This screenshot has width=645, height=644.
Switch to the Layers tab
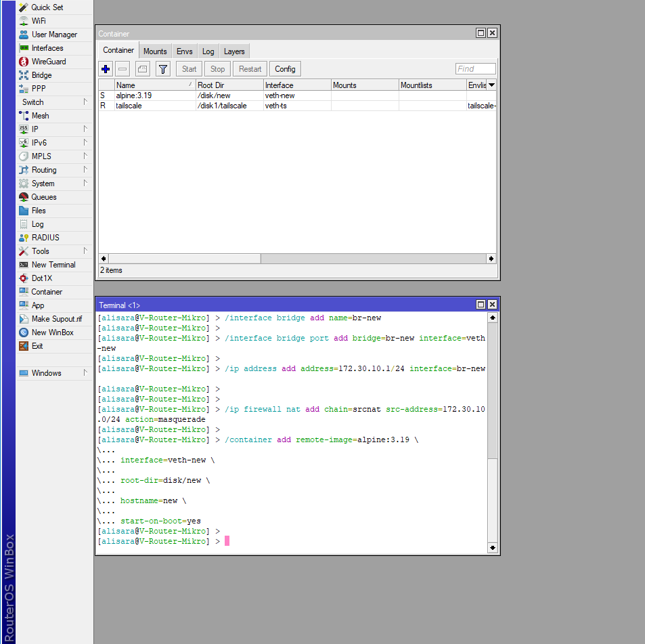pos(234,51)
